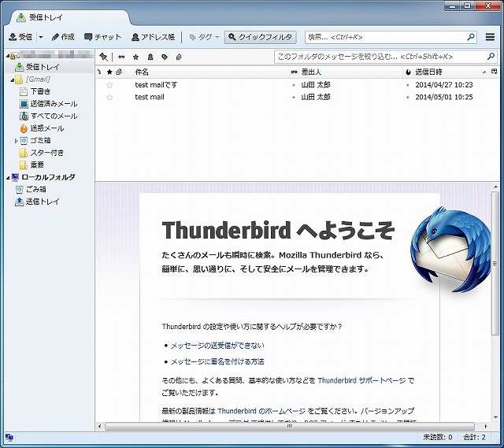Sort by 差出人 sender column header
Screen dimensions: 504x448
point(351,72)
